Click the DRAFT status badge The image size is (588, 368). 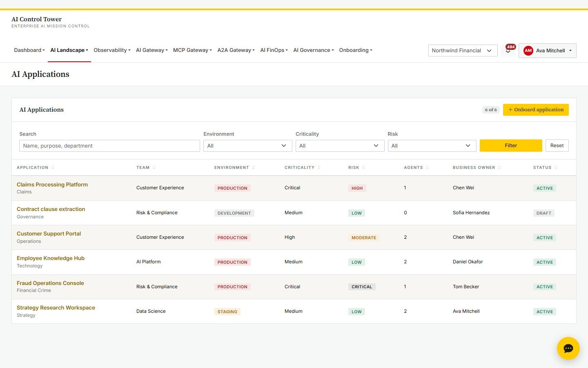point(544,213)
